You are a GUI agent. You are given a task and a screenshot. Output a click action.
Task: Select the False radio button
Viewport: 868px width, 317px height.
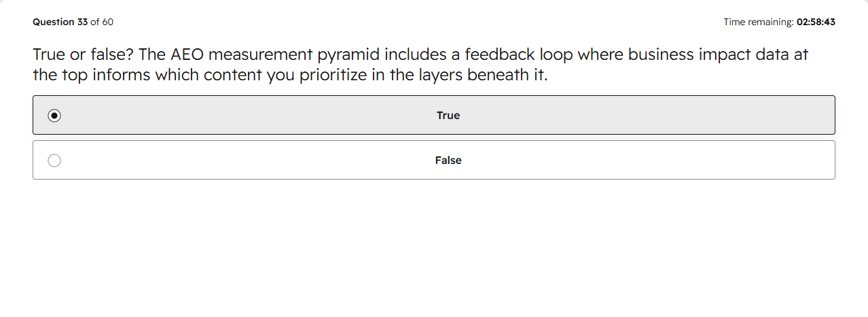(54, 161)
